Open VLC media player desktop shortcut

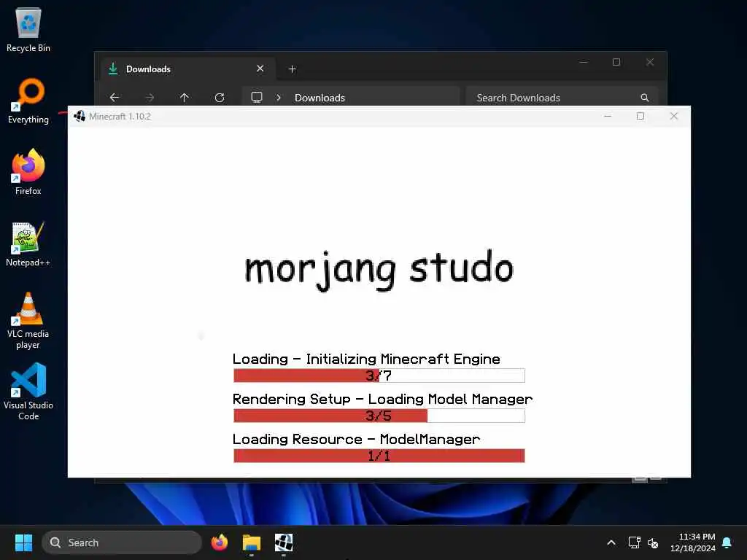(x=28, y=321)
